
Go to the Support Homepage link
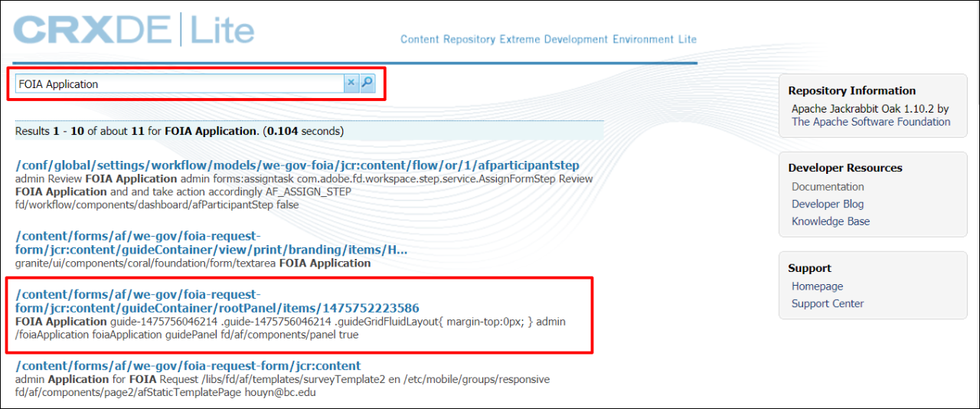(817, 286)
